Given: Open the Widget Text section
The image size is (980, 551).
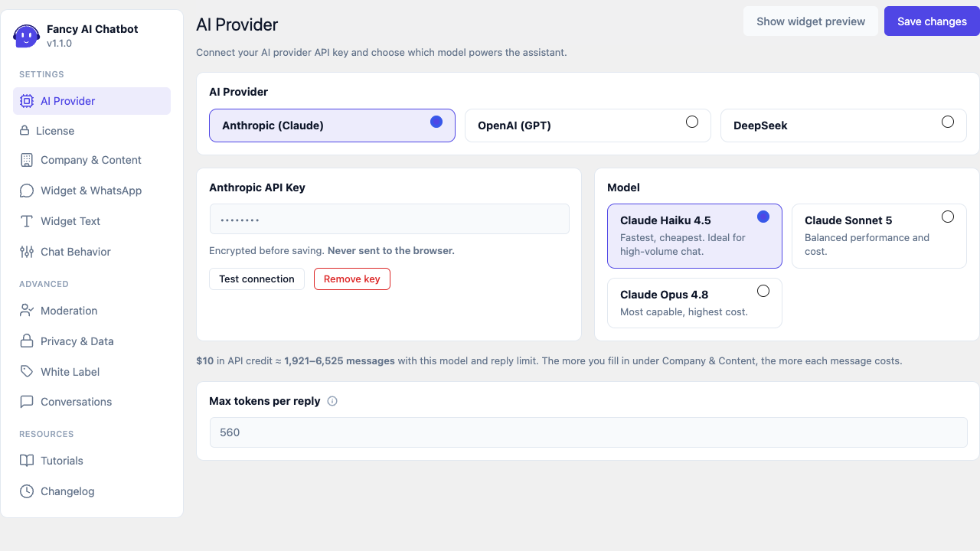Looking at the screenshot, I should tap(92, 221).
